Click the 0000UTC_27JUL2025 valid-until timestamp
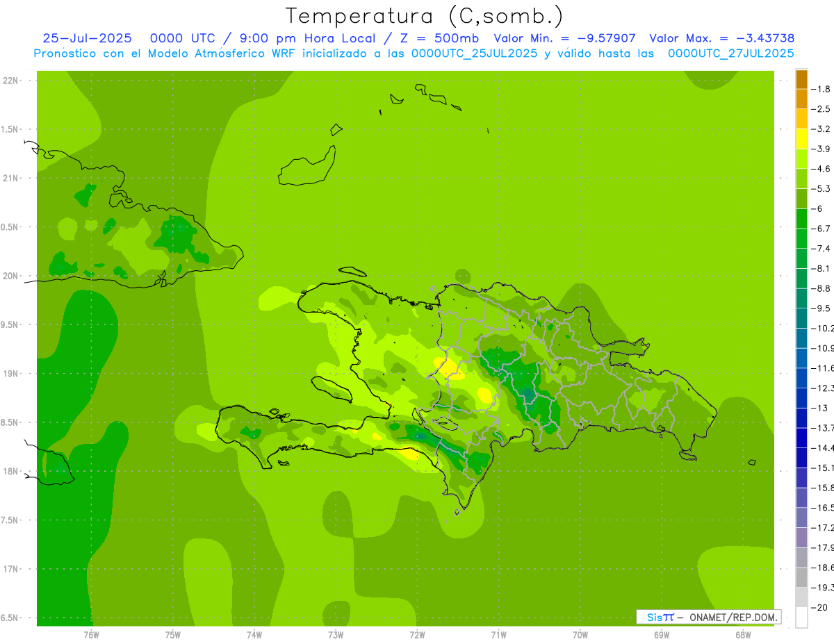 tap(731, 53)
